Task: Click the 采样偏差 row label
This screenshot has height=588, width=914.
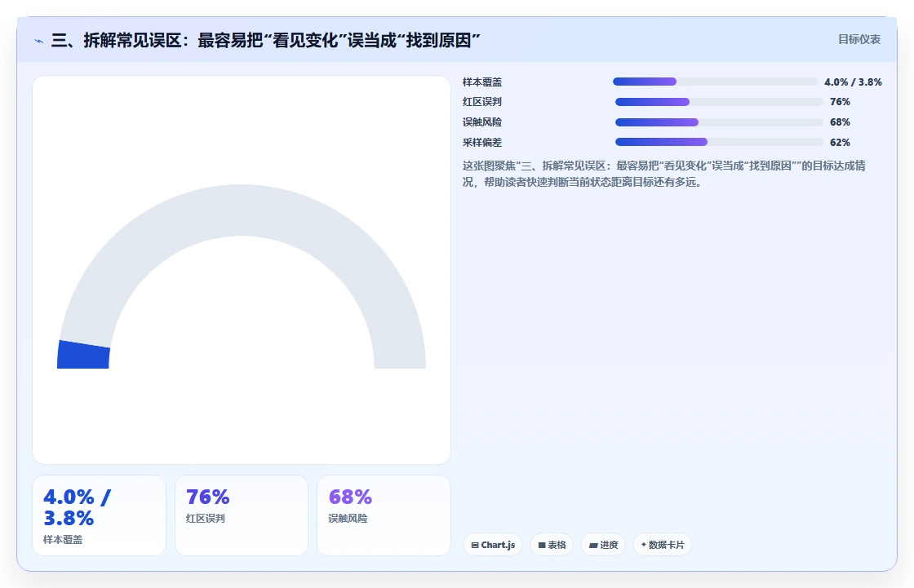Action: point(482,142)
